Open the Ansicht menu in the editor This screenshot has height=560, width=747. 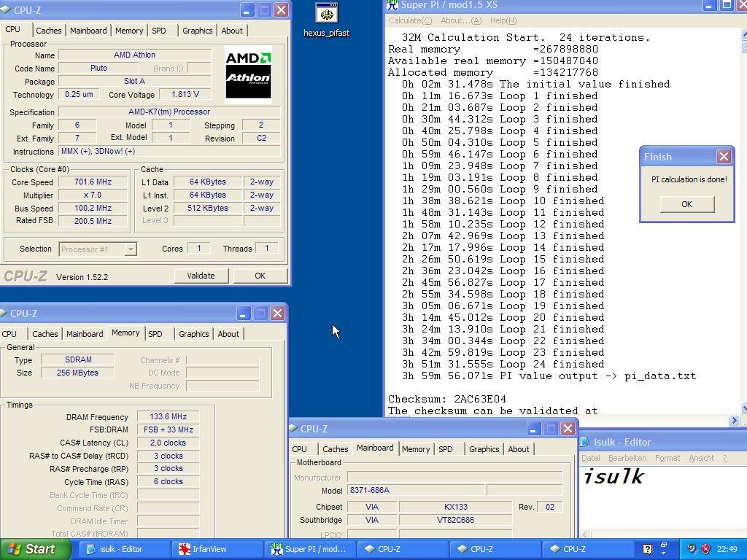701,458
